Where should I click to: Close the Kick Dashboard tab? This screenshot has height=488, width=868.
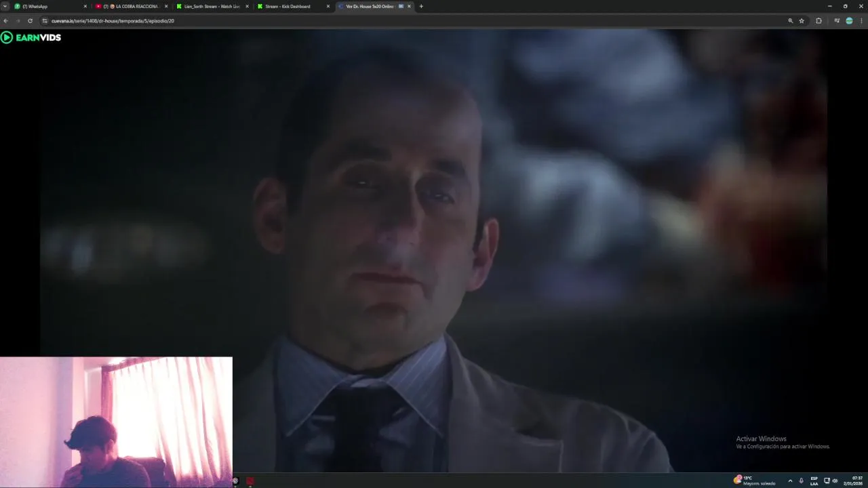(x=328, y=6)
